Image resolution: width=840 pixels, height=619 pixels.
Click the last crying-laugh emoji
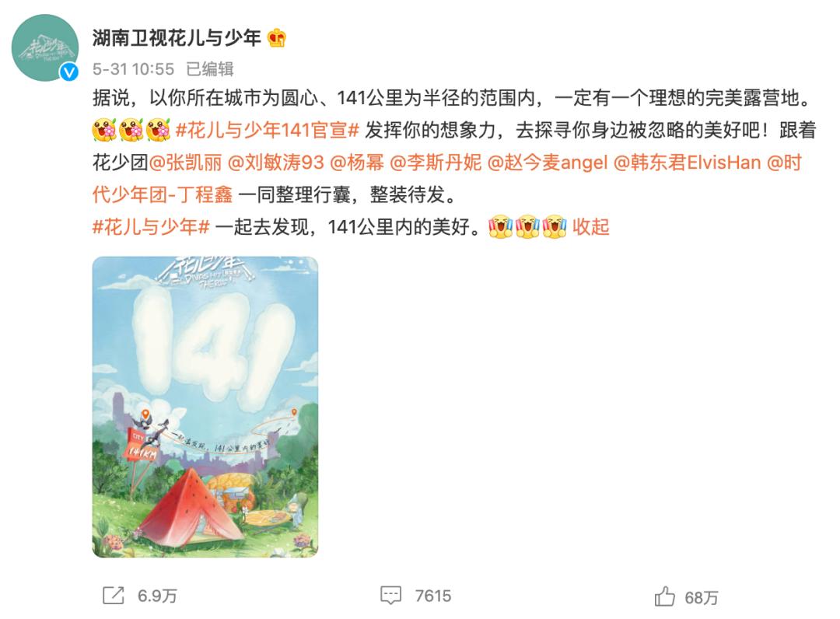pyautogui.click(x=555, y=226)
